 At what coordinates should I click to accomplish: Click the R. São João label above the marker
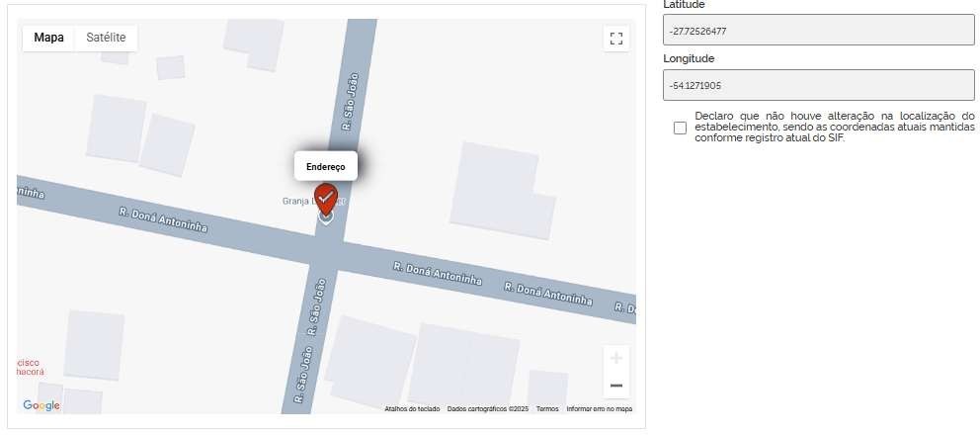(348, 101)
